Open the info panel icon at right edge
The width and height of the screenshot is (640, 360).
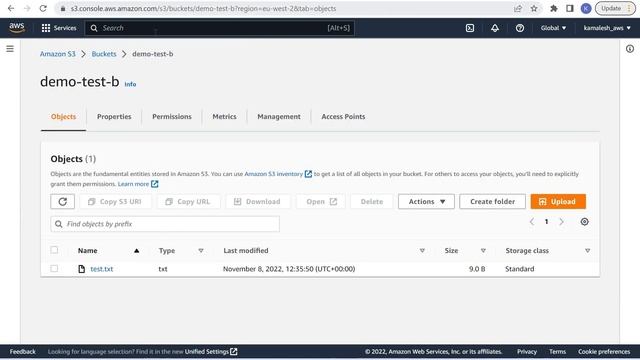pos(630,49)
